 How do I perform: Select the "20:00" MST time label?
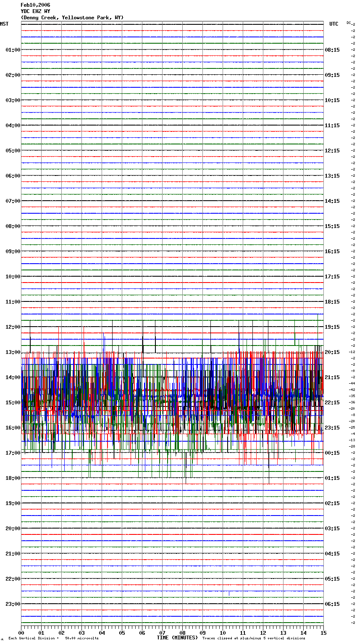13,529
